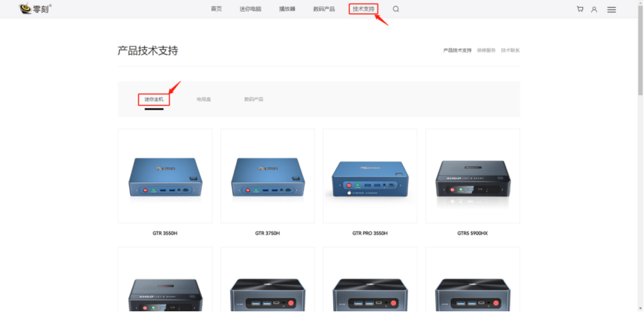The width and height of the screenshot is (644, 312).
Task: Click the 产品技术支持 sub-navigation link
Action: pos(457,51)
